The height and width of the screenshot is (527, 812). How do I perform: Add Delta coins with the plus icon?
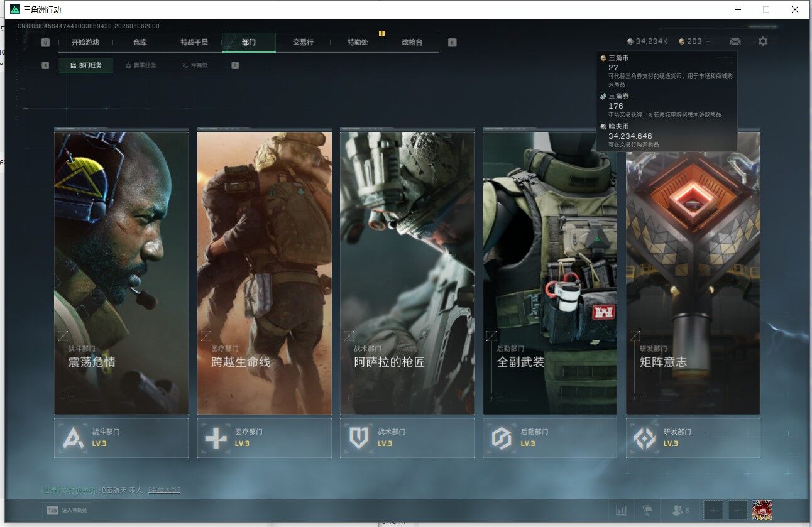708,41
